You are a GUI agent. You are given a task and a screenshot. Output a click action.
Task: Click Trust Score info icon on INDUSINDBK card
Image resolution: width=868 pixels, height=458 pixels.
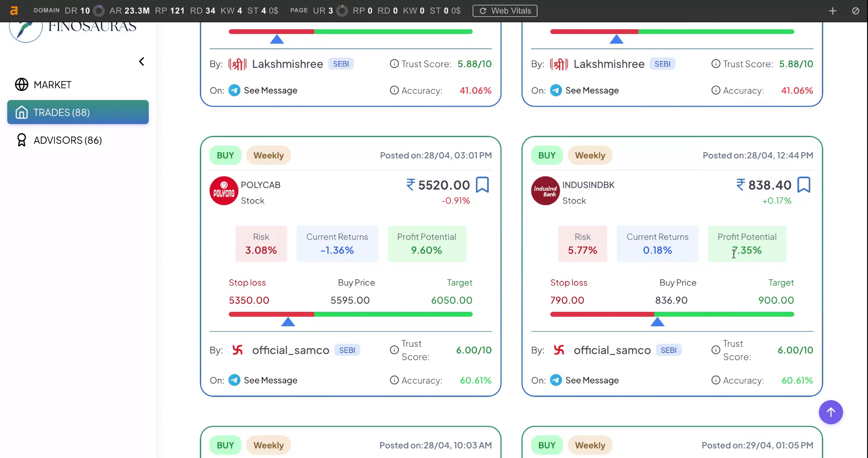(716, 350)
